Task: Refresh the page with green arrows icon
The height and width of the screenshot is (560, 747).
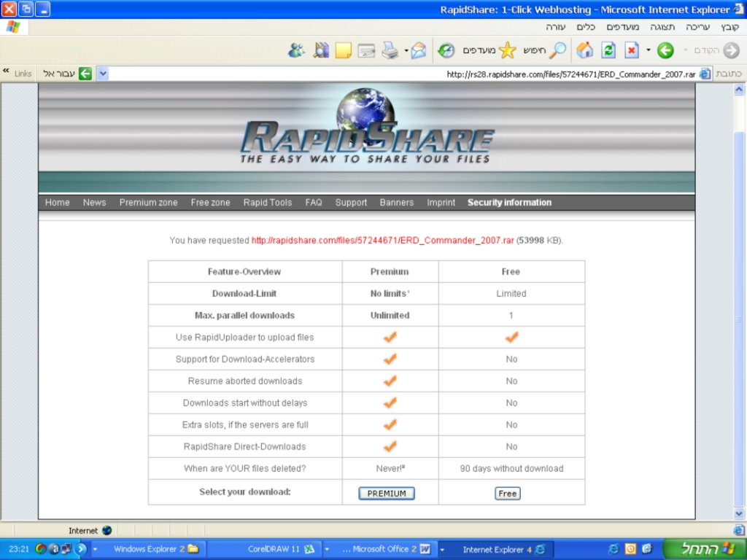Action: click(608, 50)
